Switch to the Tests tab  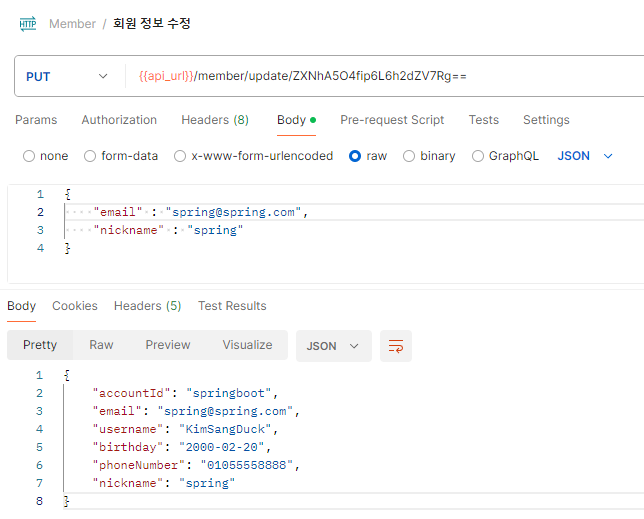(x=484, y=120)
